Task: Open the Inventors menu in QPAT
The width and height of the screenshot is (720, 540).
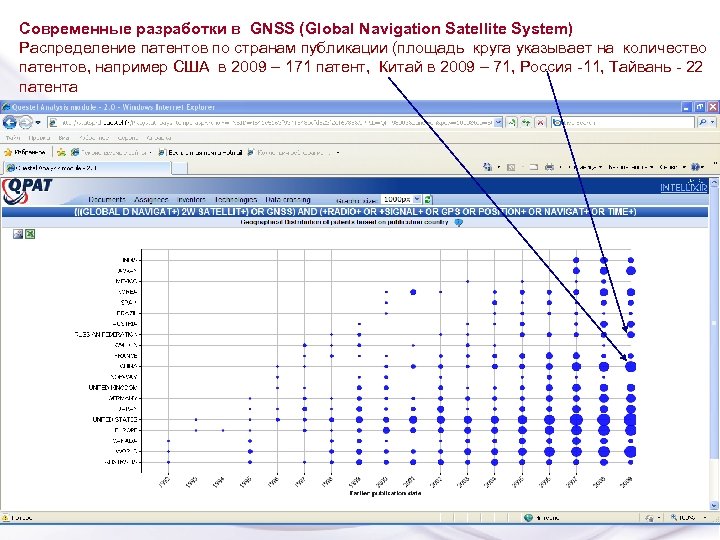Action: 191,200
